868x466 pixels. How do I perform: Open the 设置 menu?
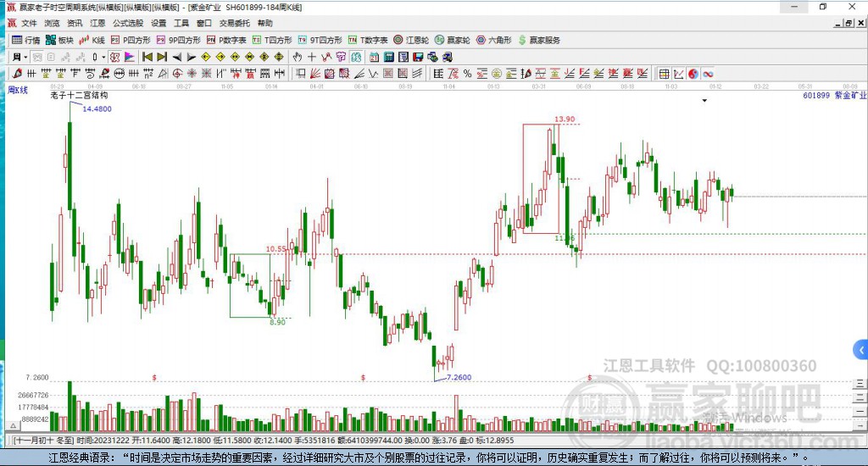159,23
